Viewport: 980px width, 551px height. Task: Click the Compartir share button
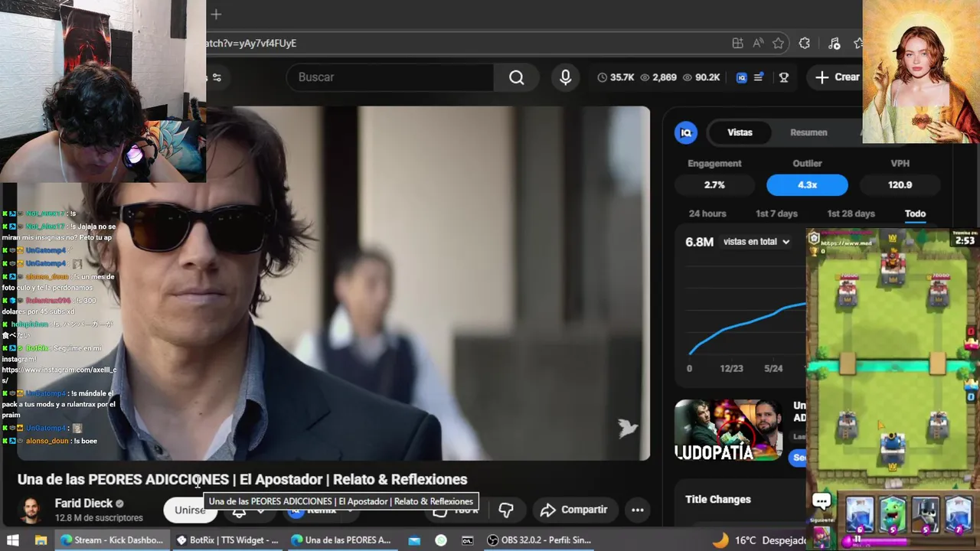pos(574,510)
